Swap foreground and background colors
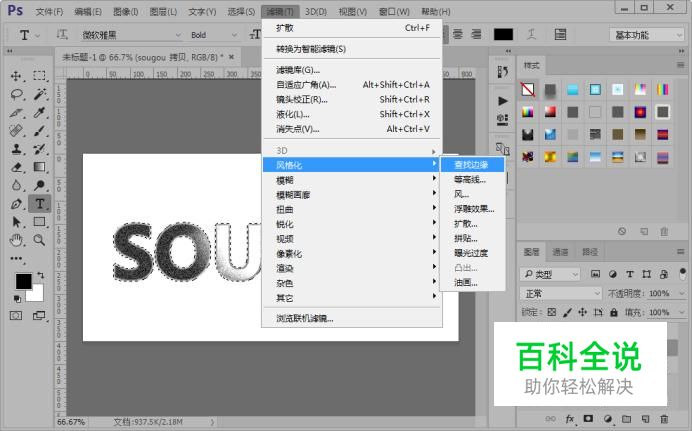This screenshot has height=431, width=692. coord(40,275)
